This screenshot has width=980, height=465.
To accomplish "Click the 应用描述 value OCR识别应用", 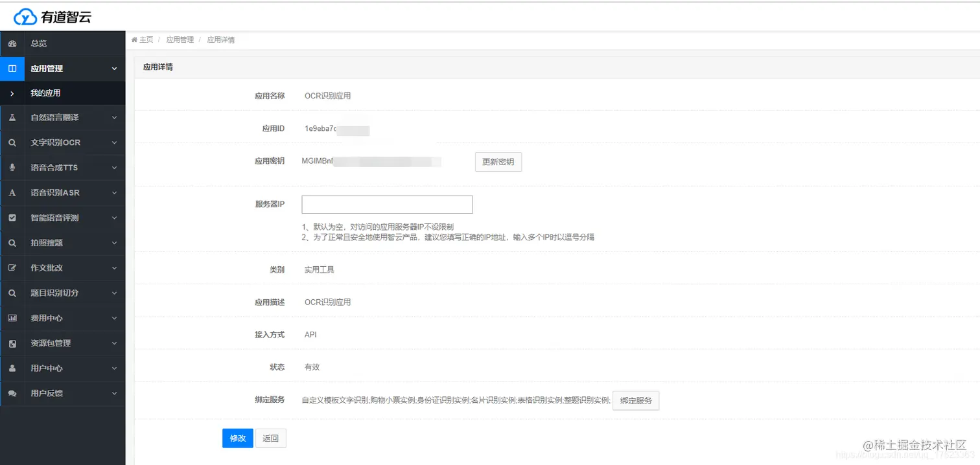I will [327, 302].
